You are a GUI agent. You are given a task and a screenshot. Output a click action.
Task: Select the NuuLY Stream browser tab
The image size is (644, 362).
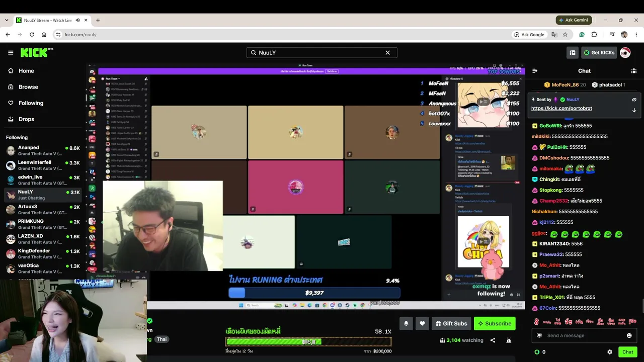52,20
